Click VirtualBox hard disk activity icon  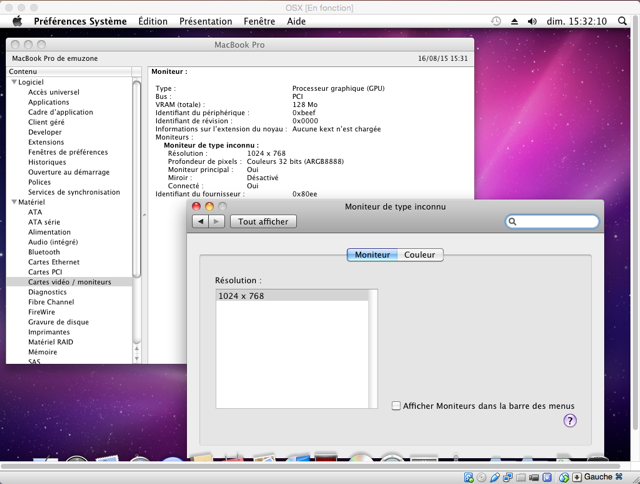coord(469,477)
